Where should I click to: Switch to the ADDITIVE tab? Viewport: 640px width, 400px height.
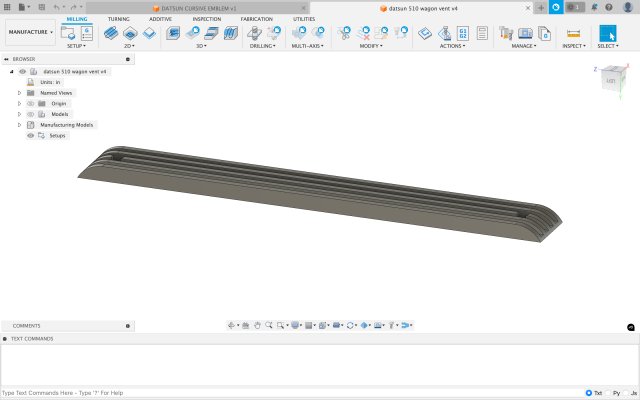[x=160, y=19]
